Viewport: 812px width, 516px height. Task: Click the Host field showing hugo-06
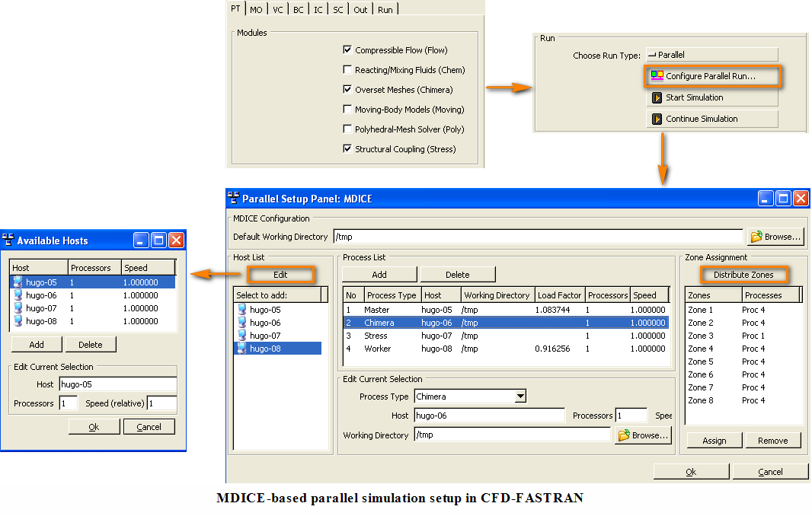click(489, 415)
